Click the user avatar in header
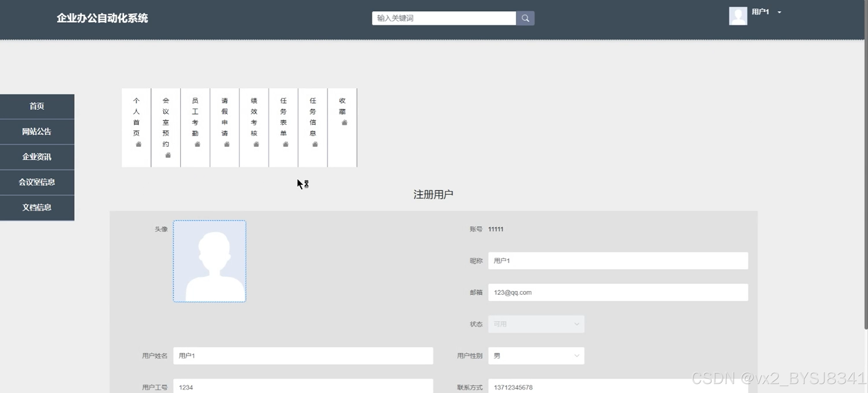The height and width of the screenshot is (393, 868). [x=738, y=16]
